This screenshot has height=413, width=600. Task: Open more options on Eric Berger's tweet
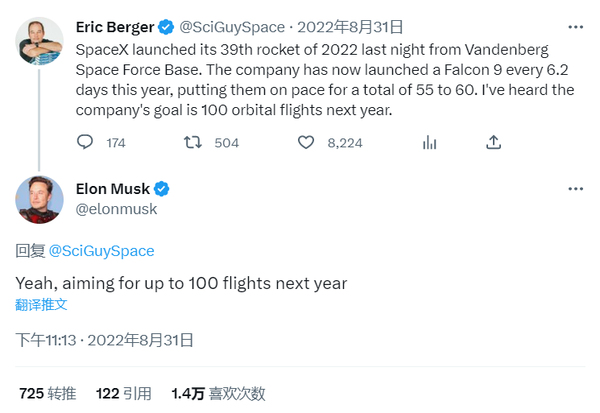[574, 27]
